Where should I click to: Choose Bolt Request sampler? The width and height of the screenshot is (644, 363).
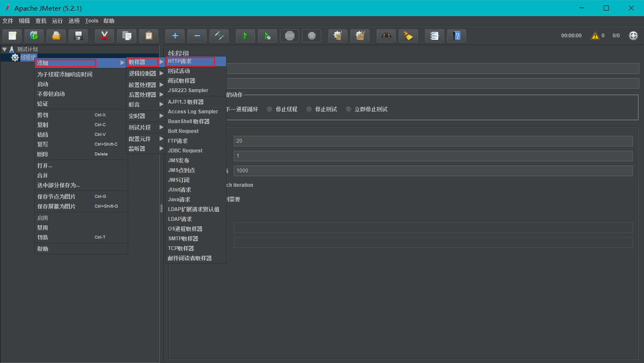click(196, 131)
